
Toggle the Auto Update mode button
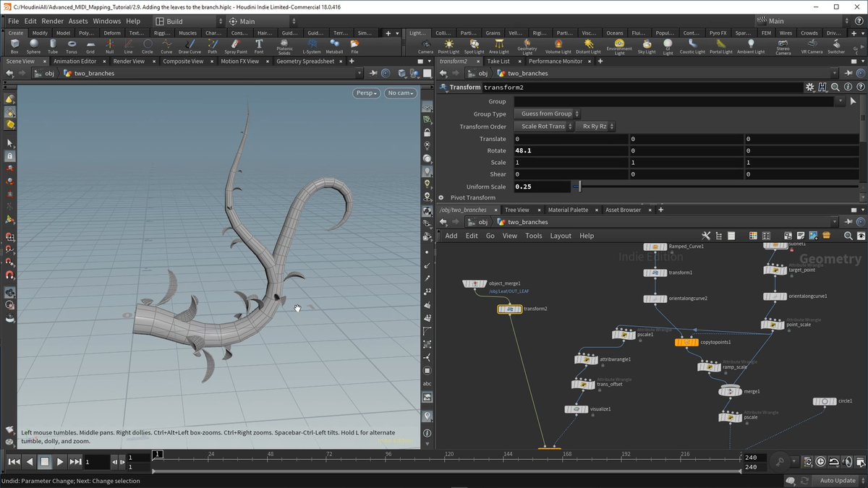point(837,481)
